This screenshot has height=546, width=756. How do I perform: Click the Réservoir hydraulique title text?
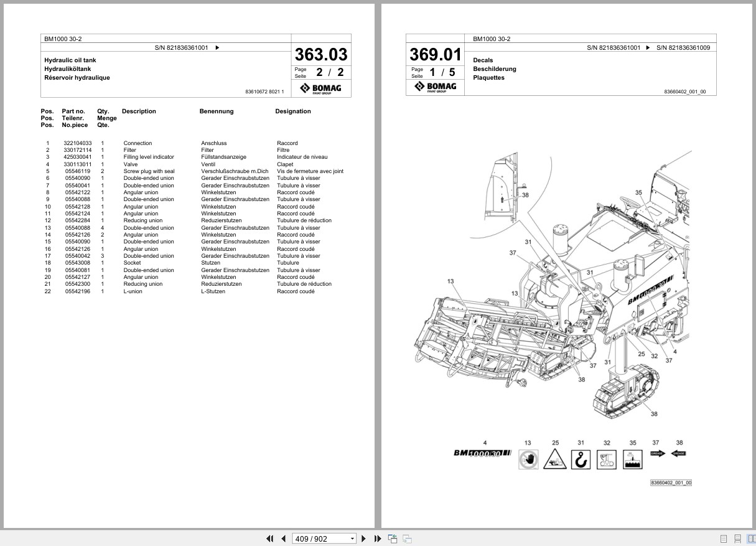pyautogui.click(x=77, y=78)
